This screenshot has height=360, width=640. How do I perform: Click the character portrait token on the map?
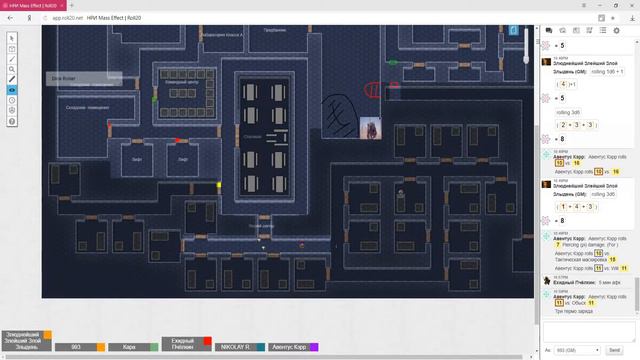click(x=371, y=128)
